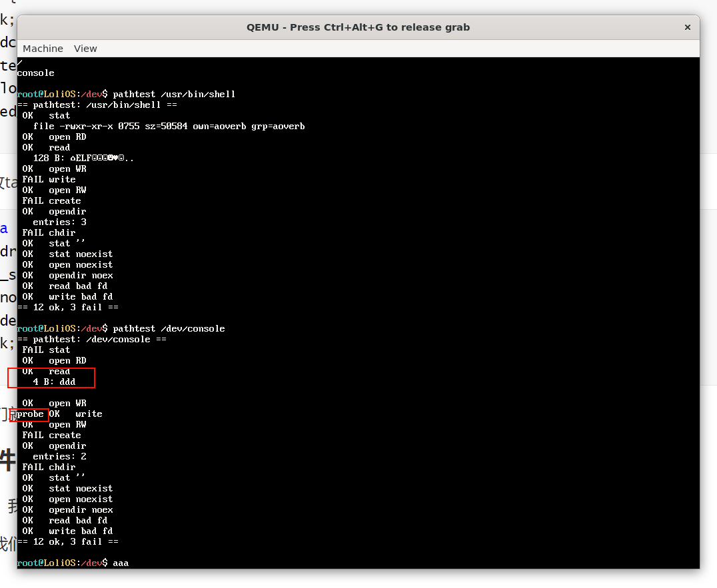Viewport: 717px width, 588px height.
Task: Click the 'FAIL stat' result line
Action: coord(46,350)
